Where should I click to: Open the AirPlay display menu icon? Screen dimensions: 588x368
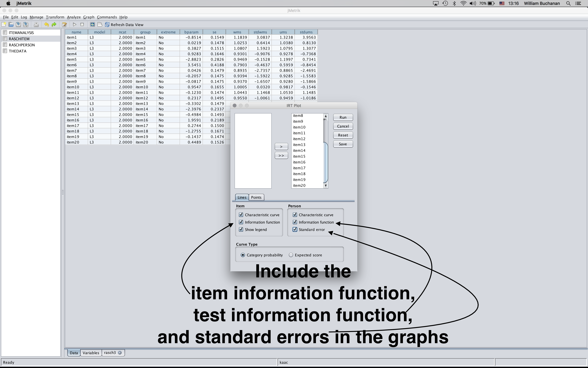pos(436,3)
